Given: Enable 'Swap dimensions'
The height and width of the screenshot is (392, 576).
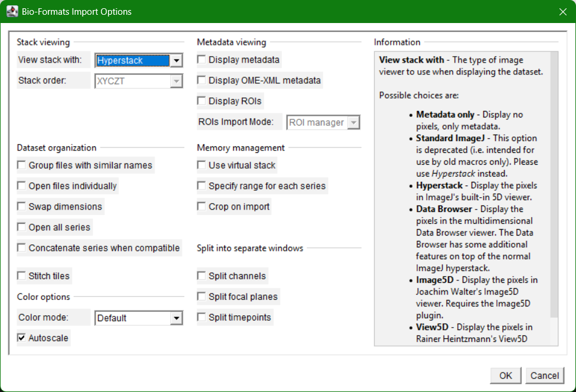Looking at the screenshot, I should coord(21,207).
